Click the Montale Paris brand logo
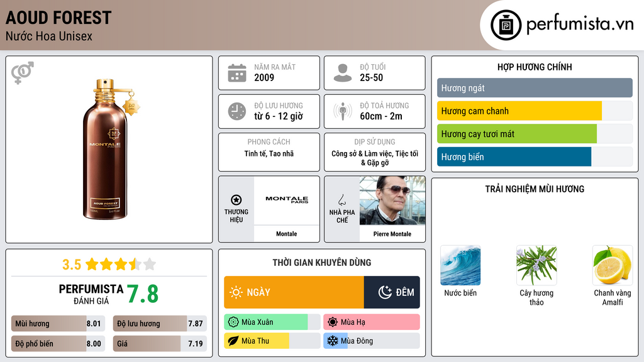Viewport: 644px width, 362px height. pos(287,199)
